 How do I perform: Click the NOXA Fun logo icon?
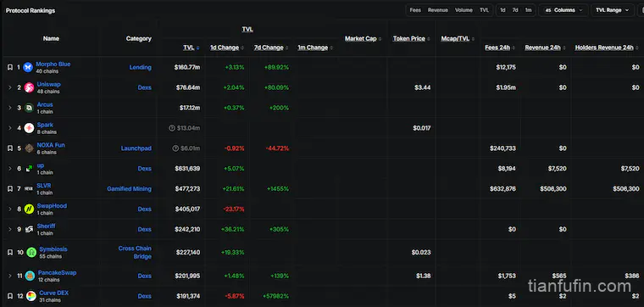(x=29, y=148)
